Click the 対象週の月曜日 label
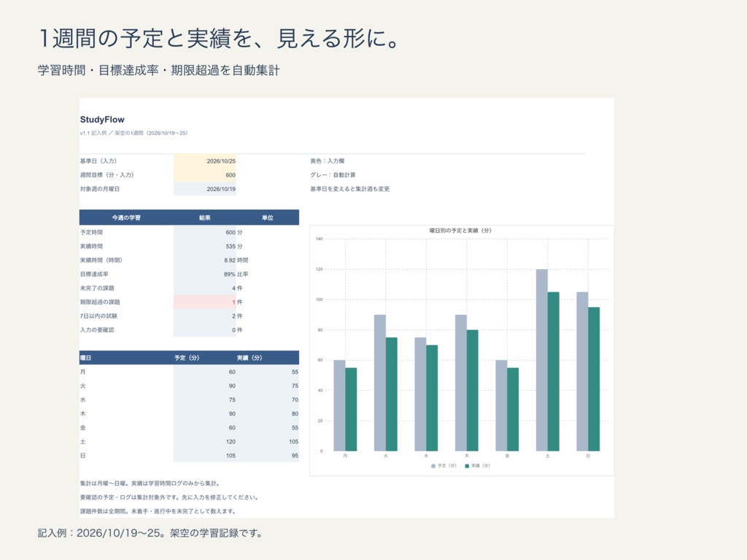 point(99,189)
